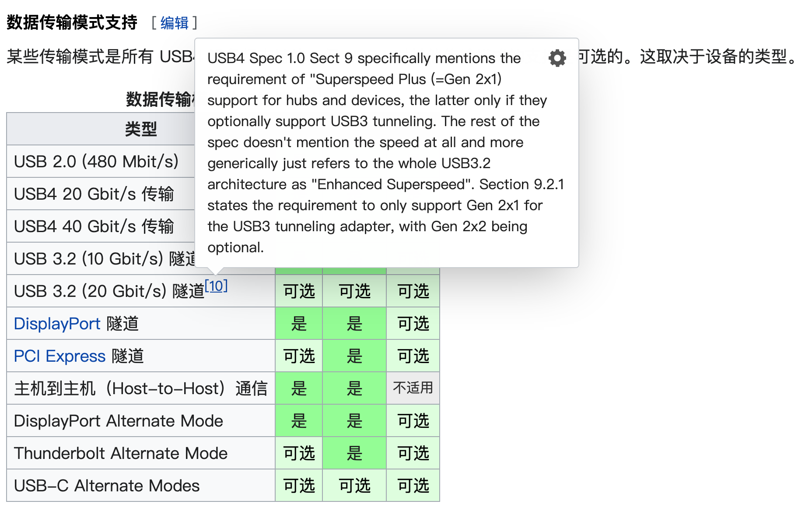Open the reference popup settings gear
812x508 pixels.
(x=557, y=58)
